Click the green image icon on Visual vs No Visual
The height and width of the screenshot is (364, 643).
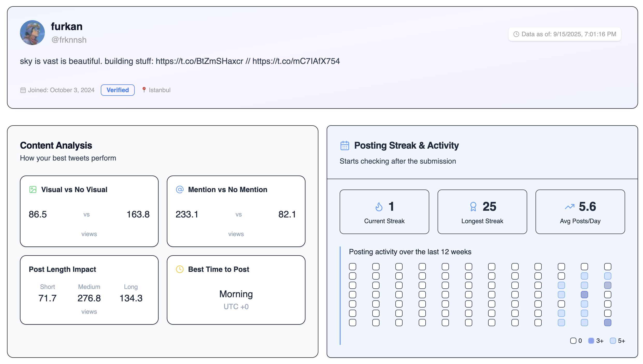[33, 190]
